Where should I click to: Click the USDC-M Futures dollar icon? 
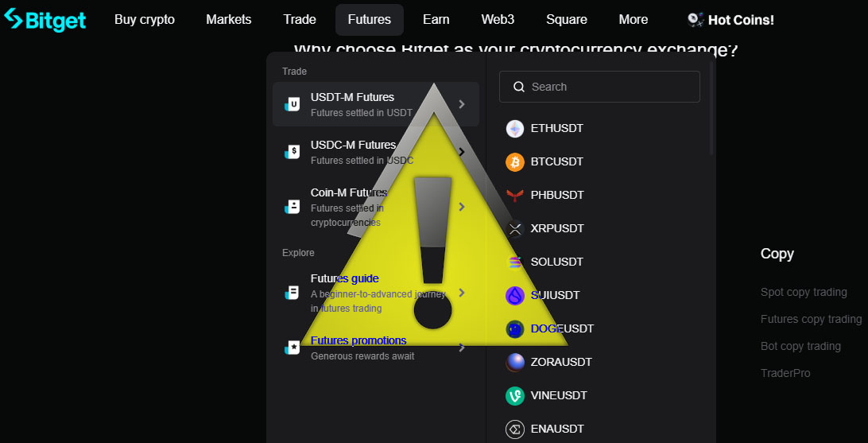pos(292,151)
